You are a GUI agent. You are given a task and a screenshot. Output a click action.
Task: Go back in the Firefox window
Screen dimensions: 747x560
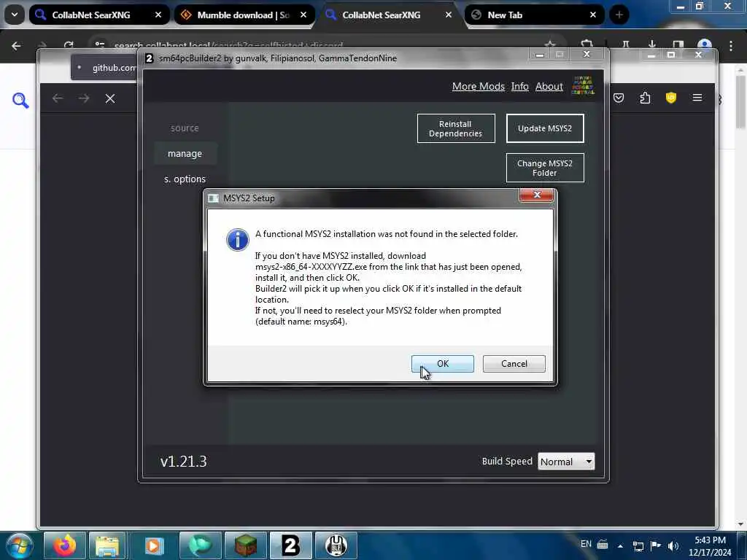[58, 98]
